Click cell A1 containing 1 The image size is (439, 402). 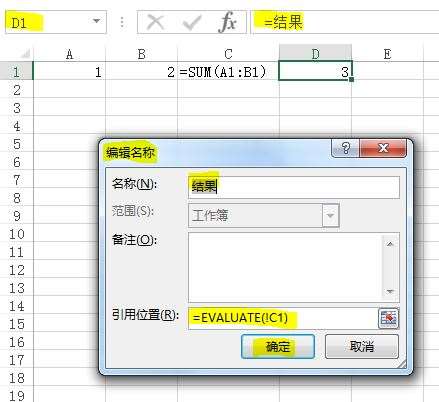(x=69, y=72)
